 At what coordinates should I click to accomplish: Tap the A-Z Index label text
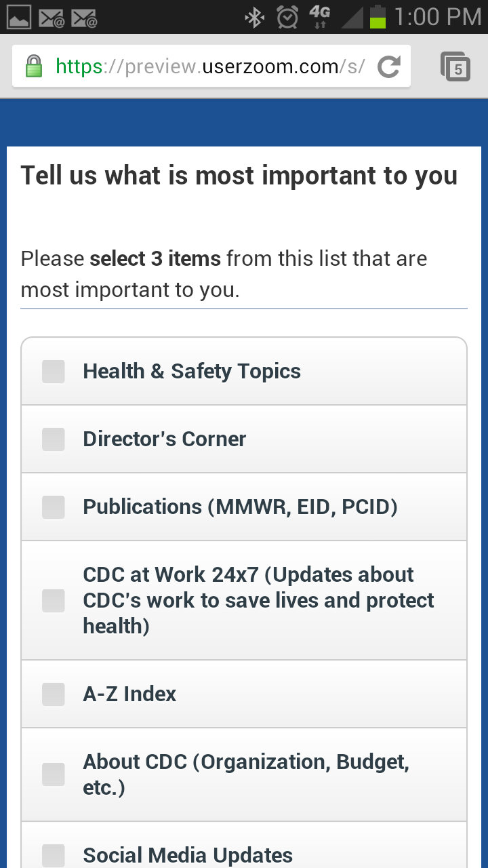(x=129, y=694)
